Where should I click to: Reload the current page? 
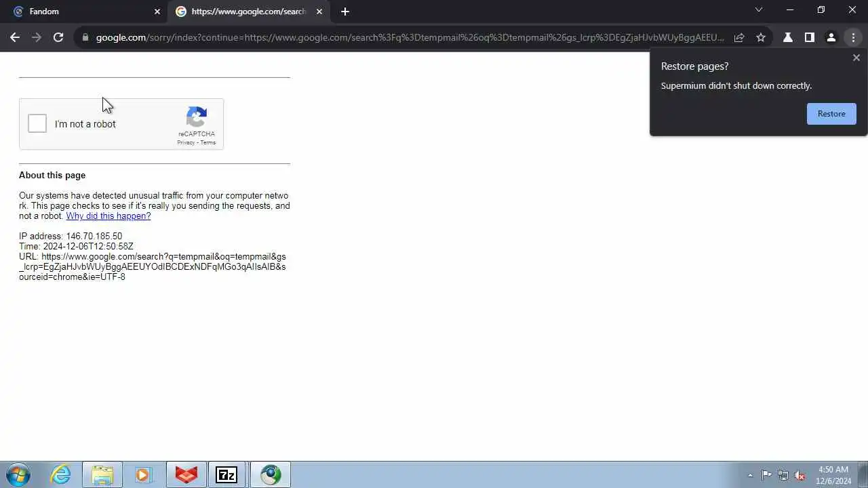[58, 37]
